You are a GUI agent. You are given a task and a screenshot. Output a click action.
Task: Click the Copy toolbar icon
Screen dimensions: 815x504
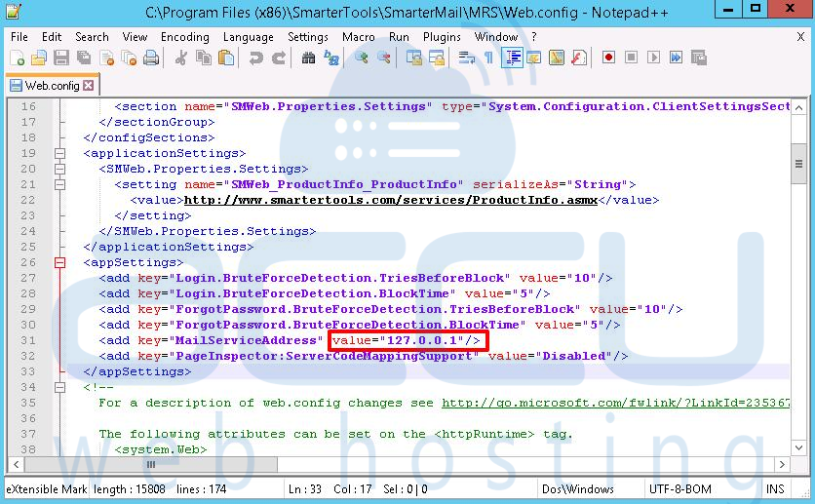203,58
